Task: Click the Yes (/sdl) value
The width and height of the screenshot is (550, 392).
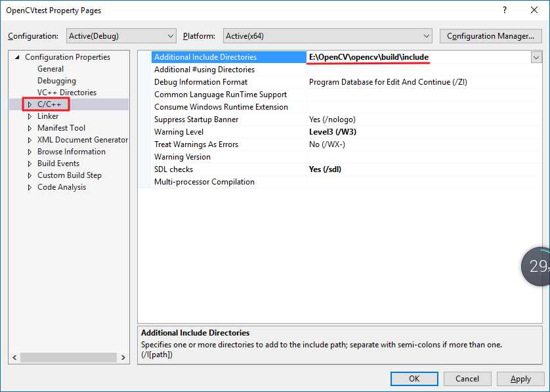Action: [325, 169]
